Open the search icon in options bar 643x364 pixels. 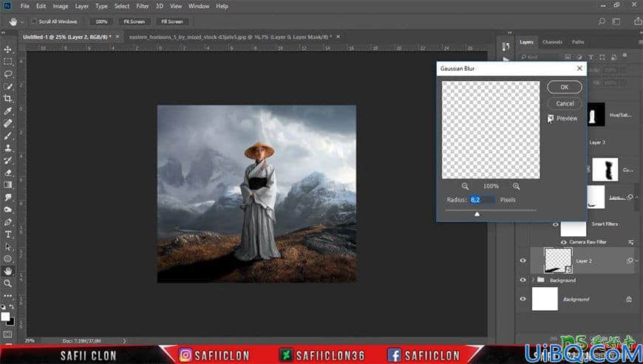tap(602, 21)
